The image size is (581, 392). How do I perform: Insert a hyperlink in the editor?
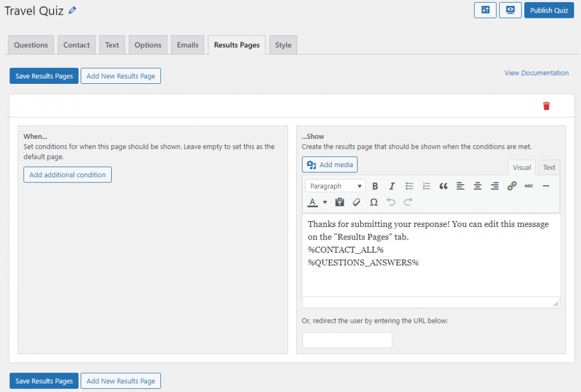tap(511, 186)
